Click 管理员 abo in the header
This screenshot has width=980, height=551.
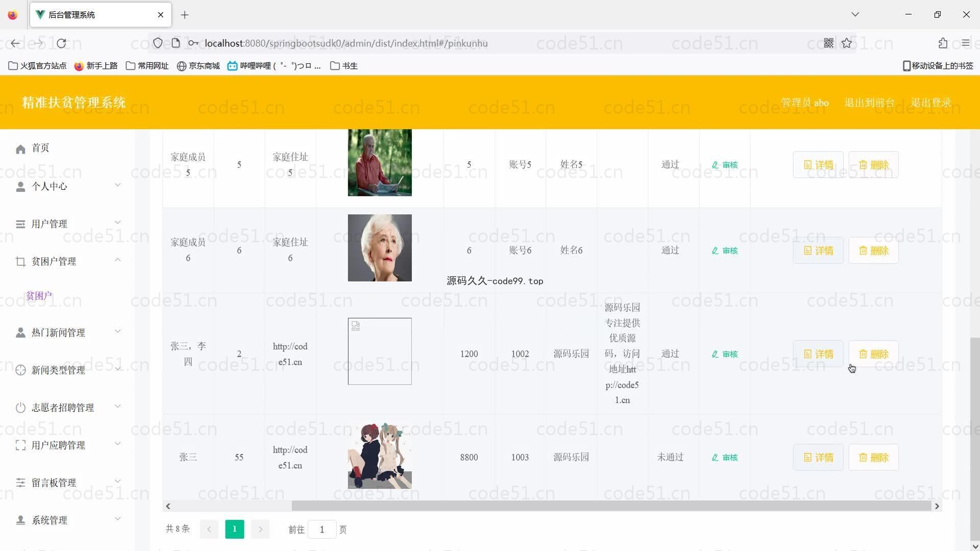pos(805,103)
